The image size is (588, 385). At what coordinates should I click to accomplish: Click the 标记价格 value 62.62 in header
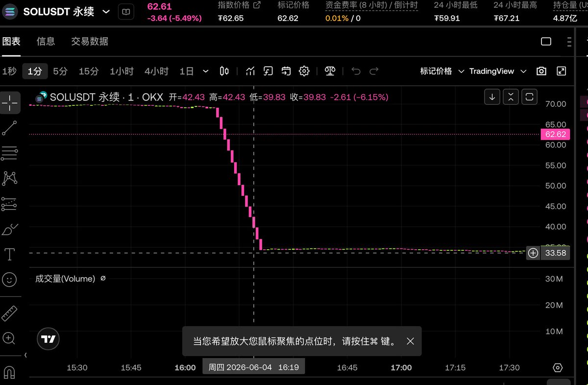click(288, 18)
